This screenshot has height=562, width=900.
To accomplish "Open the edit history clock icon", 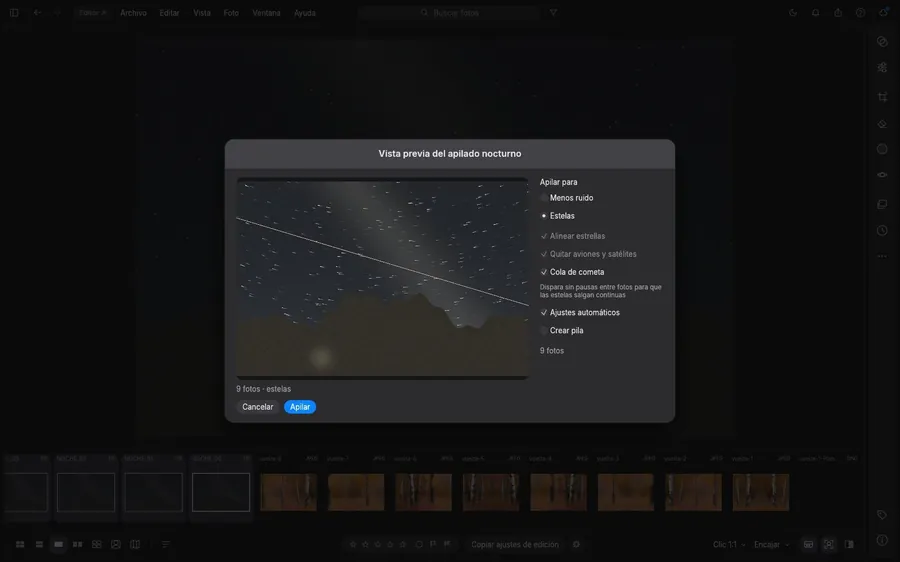I will [x=882, y=231].
